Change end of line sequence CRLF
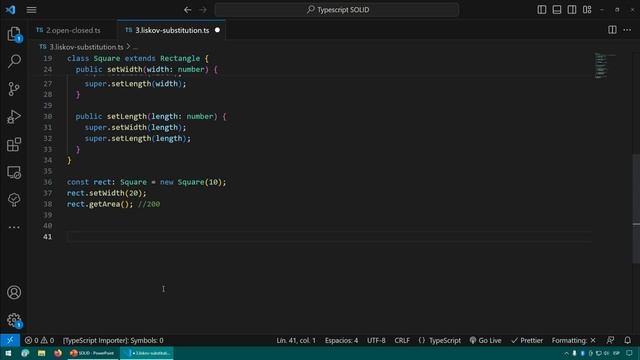 [x=402, y=340]
